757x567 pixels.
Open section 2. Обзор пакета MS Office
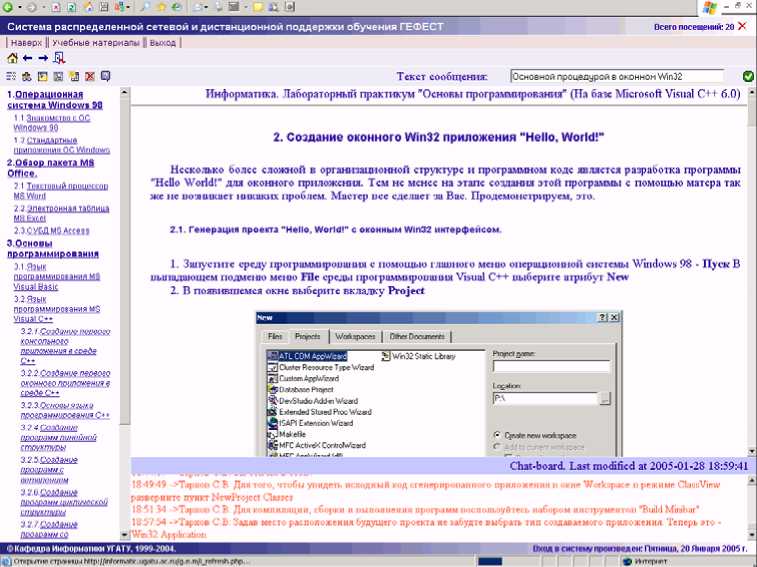click(50, 168)
